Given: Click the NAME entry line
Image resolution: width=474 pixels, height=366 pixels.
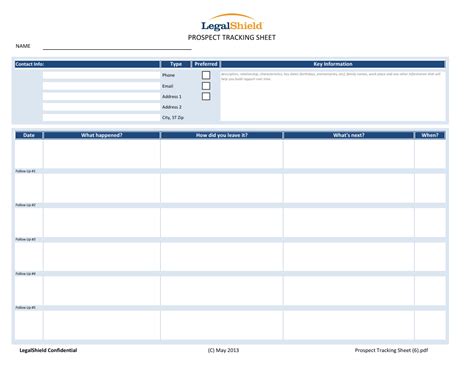Looking at the screenshot, I should [x=117, y=46].
